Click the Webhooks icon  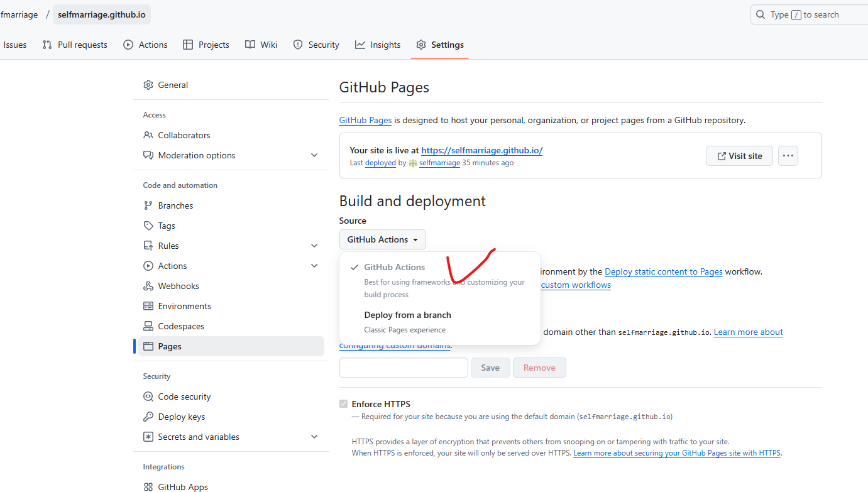[148, 286]
